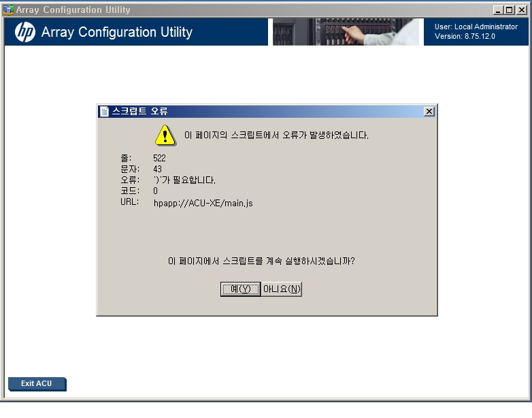The width and height of the screenshot is (532, 418).
Task: Click the 'Version: 8.75.12.0' text
Action: (x=465, y=36)
